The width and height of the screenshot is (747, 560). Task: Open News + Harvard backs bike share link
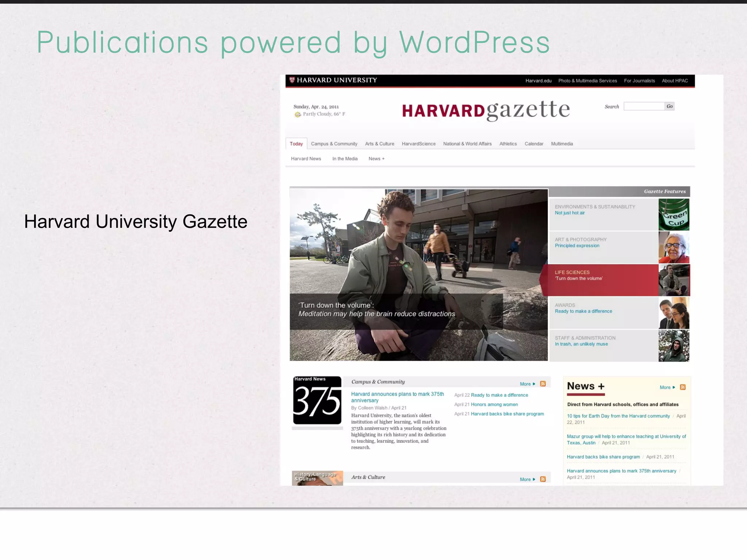(603, 457)
